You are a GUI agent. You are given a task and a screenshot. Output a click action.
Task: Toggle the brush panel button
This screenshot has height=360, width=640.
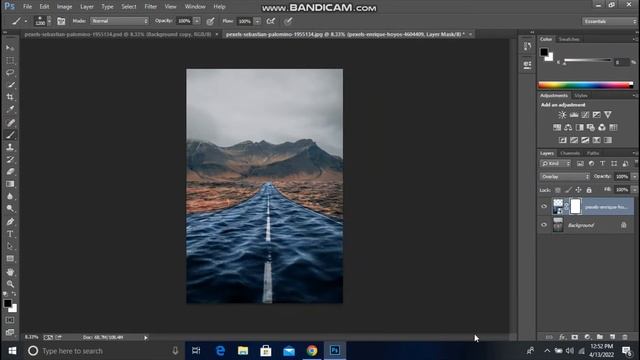point(61,21)
